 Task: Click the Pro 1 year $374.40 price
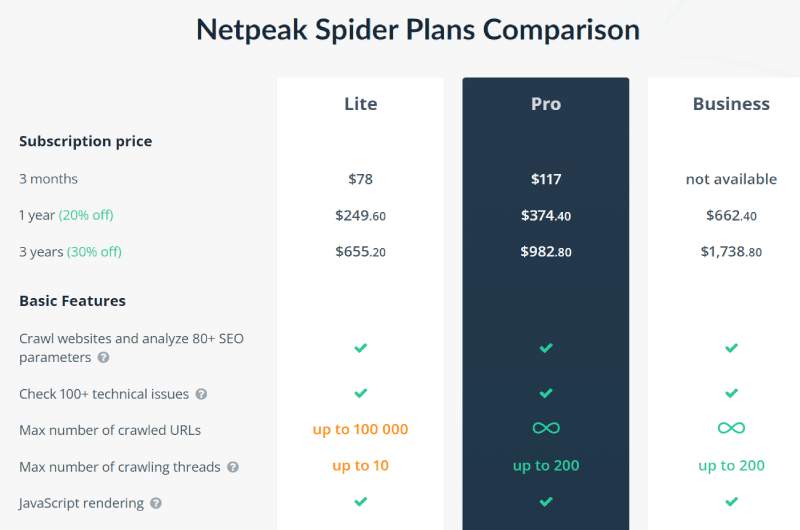pos(546,215)
